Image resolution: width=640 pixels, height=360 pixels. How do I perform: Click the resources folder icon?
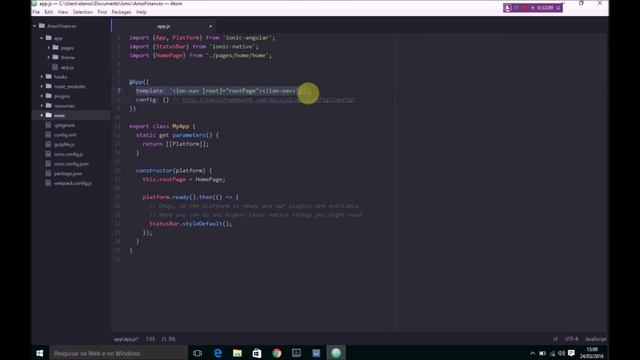[49, 106]
